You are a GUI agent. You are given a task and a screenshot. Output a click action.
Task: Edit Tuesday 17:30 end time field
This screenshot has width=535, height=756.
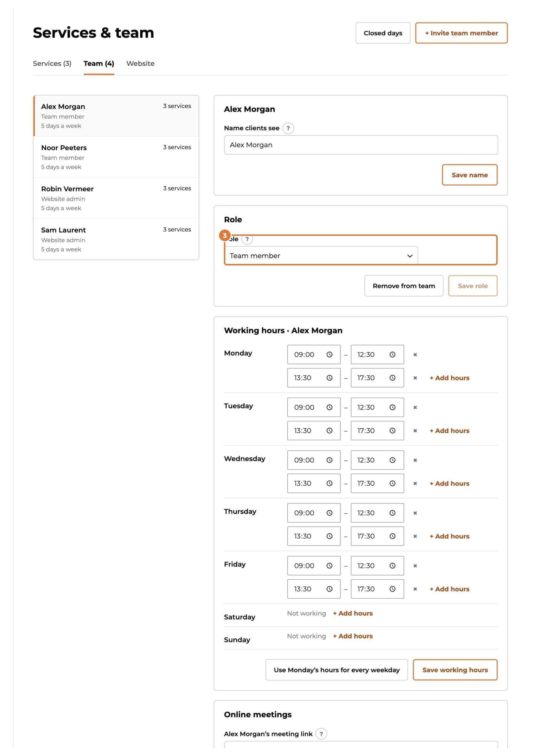(x=377, y=431)
